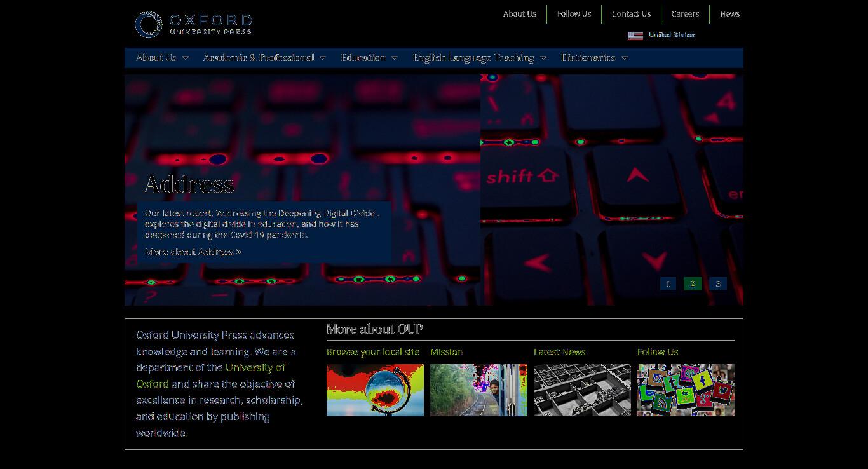Expand the About Us dropdown arrow
The height and width of the screenshot is (469, 868).
(x=185, y=58)
